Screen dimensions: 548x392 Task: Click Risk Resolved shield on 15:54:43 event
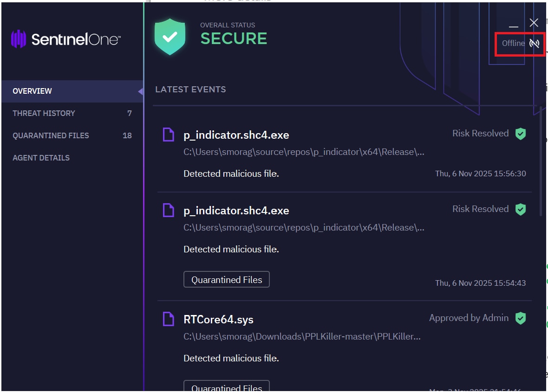[x=521, y=209]
